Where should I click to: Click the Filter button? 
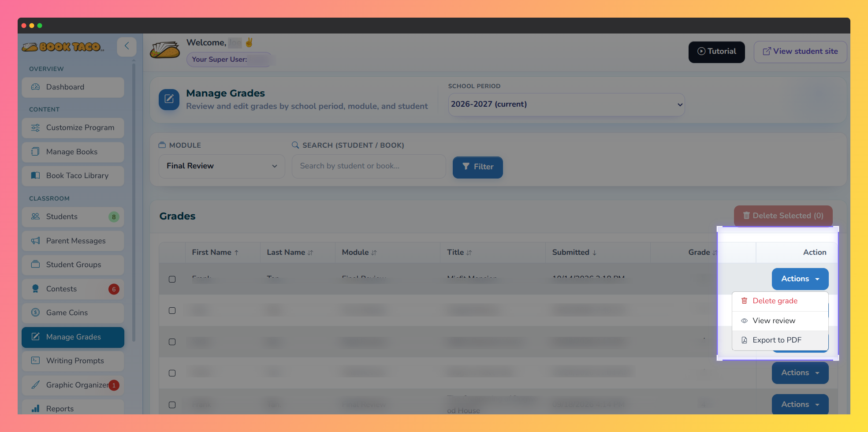tap(477, 167)
